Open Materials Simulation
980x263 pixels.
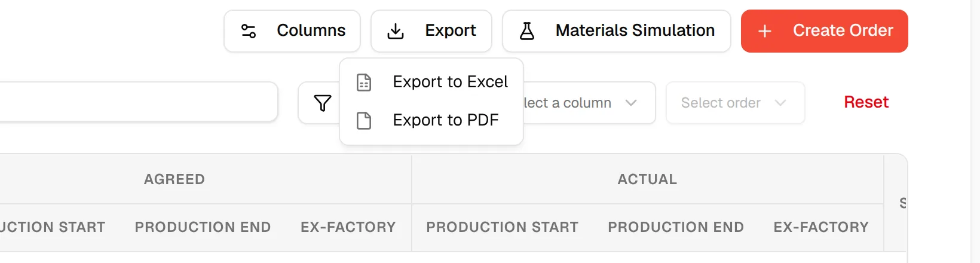[617, 31]
